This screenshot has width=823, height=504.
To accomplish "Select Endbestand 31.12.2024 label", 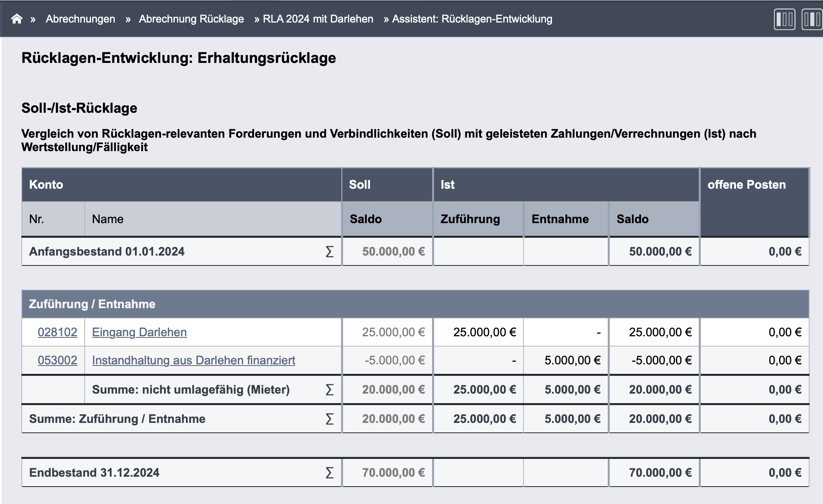I will [94, 473].
